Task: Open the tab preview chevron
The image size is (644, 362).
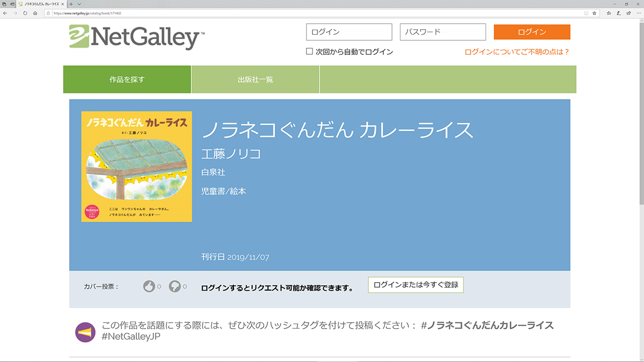Action: [79, 4]
